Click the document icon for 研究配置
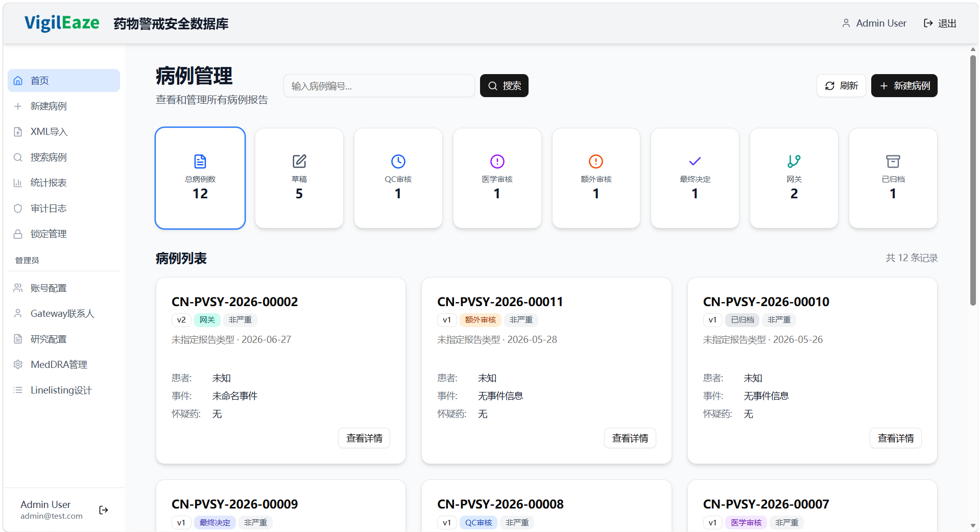The image size is (980, 532). coord(18,339)
